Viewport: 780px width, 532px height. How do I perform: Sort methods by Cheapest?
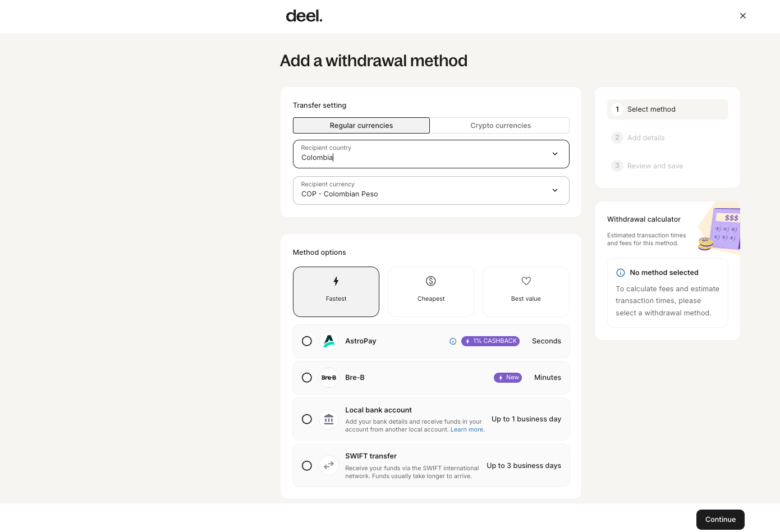(x=431, y=291)
